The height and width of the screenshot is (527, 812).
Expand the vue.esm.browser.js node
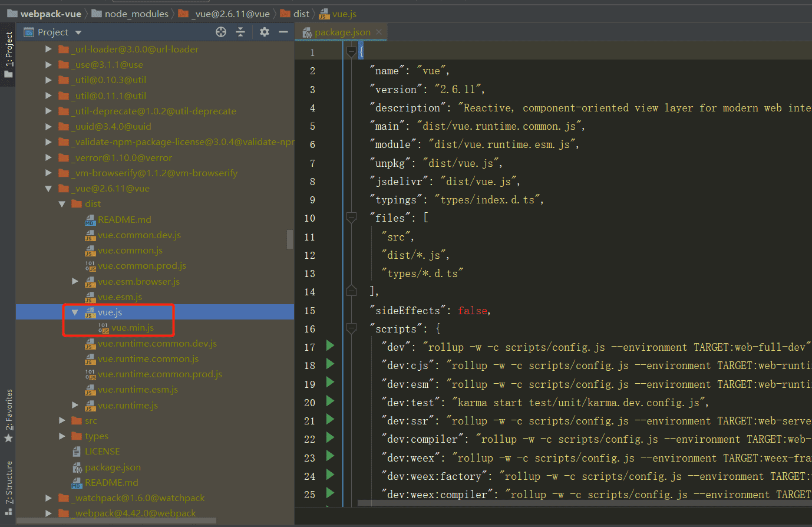pyautogui.click(x=75, y=281)
